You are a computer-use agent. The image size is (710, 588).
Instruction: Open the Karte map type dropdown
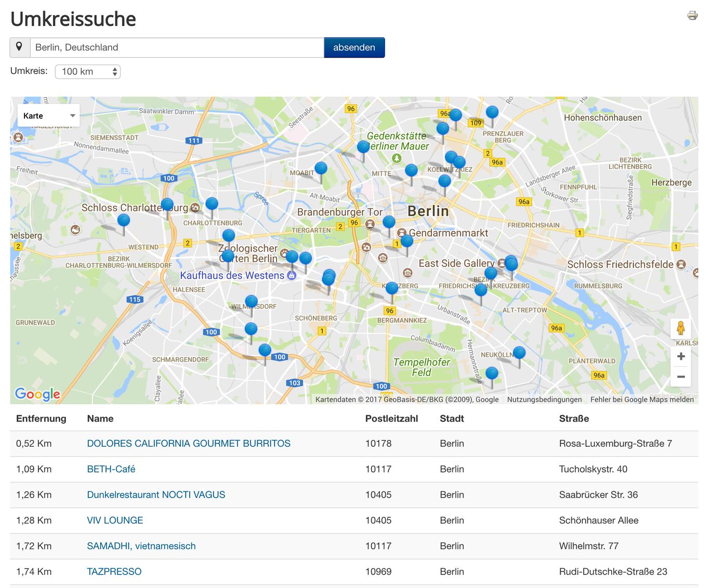pos(49,116)
